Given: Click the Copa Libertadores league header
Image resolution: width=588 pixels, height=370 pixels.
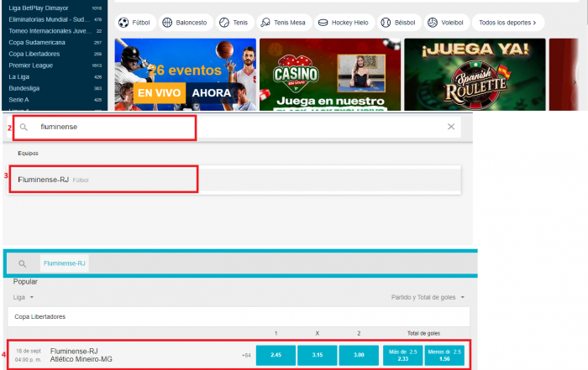Looking at the screenshot, I should click(239, 317).
